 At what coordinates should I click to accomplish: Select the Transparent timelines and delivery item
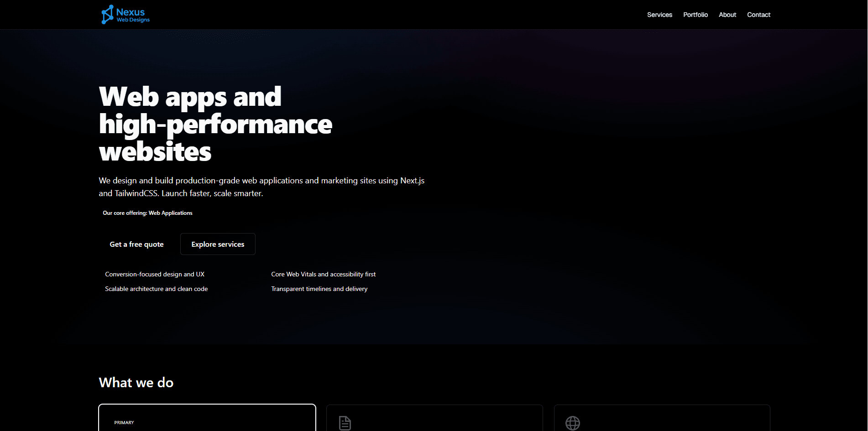point(319,289)
